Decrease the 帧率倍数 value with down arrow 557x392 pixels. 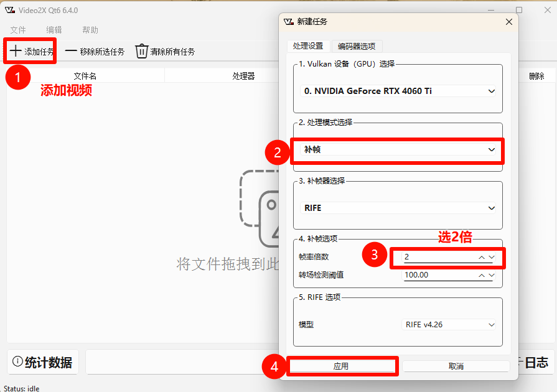pos(492,257)
